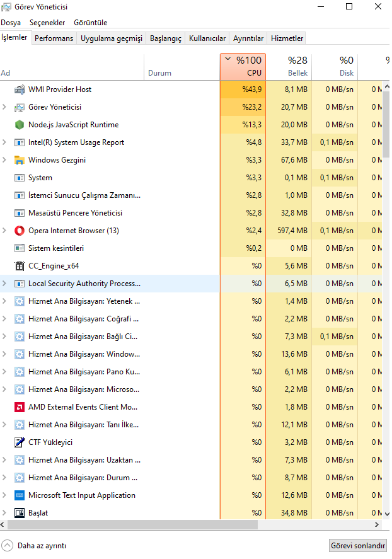The width and height of the screenshot is (392, 559).
Task: Click the İstemci Sunucu Çalışma Zamanı icon
Action: (x=20, y=195)
